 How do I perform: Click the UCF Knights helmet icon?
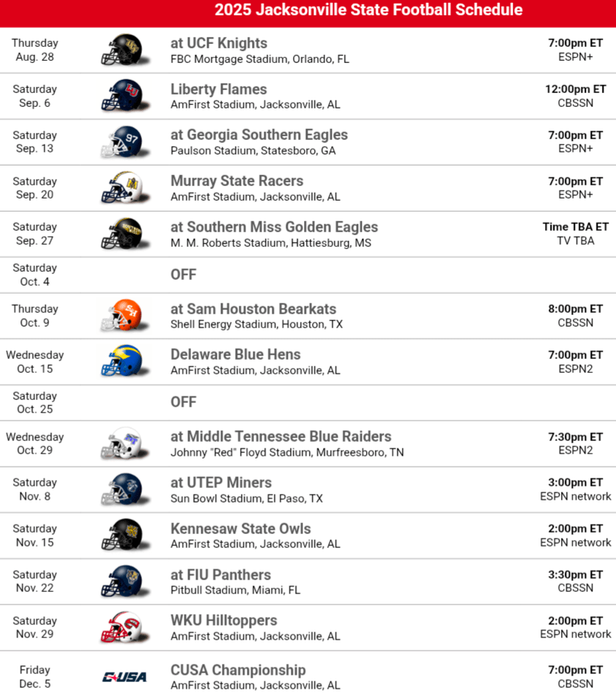tap(121, 50)
